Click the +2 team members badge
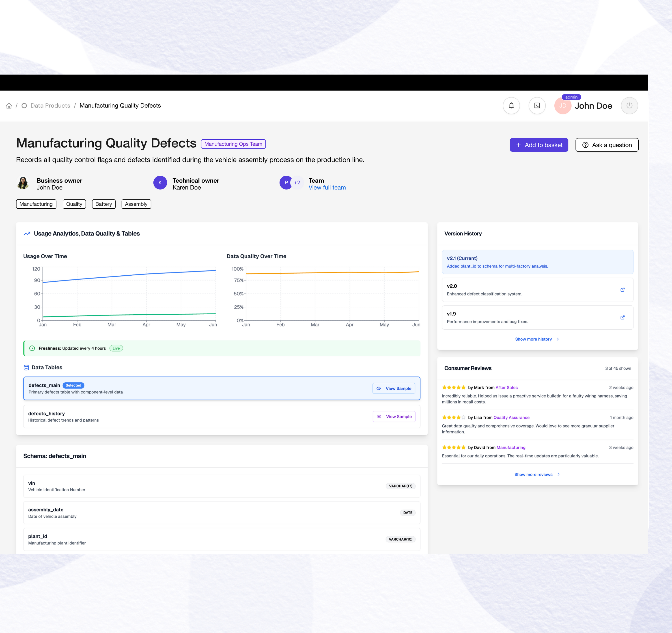Image resolution: width=672 pixels, height=633 pixels. point(297,183)
